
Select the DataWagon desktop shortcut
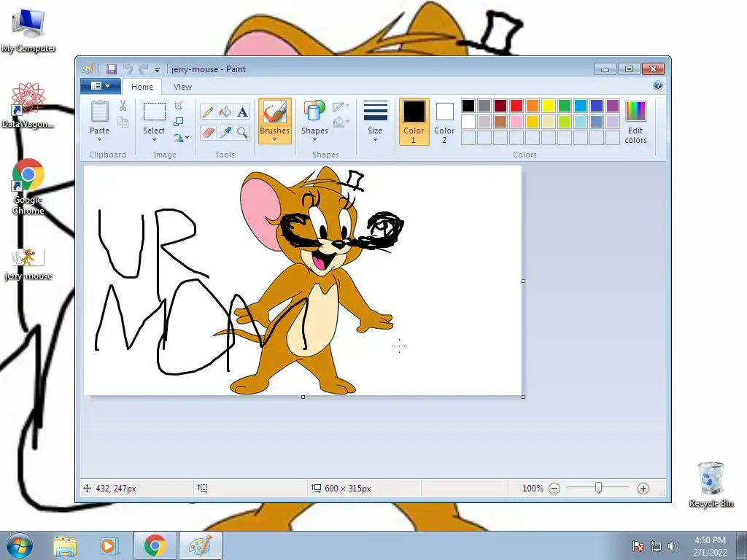coord(28,106)
